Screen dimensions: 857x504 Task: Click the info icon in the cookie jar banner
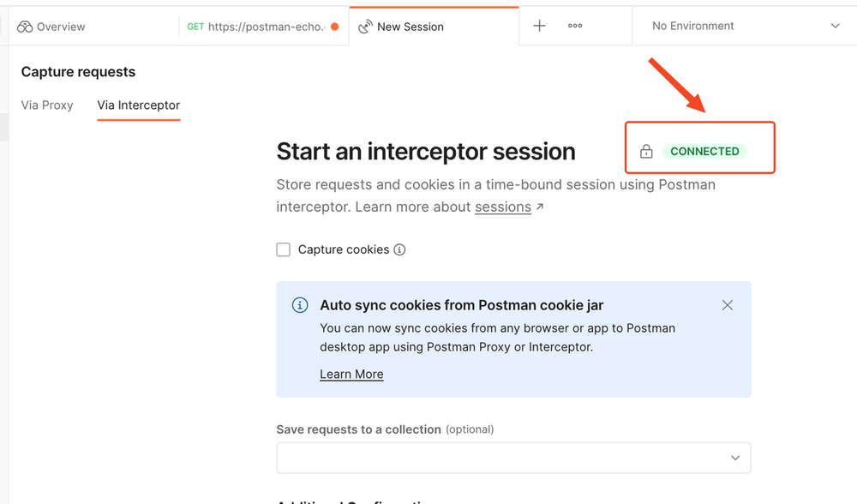tap(300, 304)
